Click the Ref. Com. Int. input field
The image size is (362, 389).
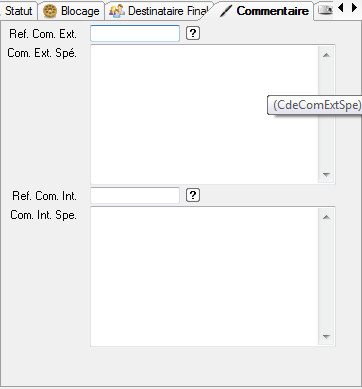135,195
